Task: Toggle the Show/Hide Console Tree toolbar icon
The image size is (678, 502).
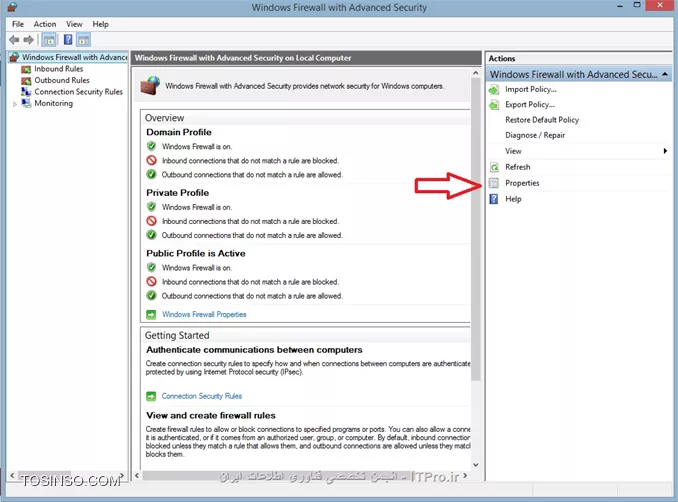Action: tap(49, 40)
